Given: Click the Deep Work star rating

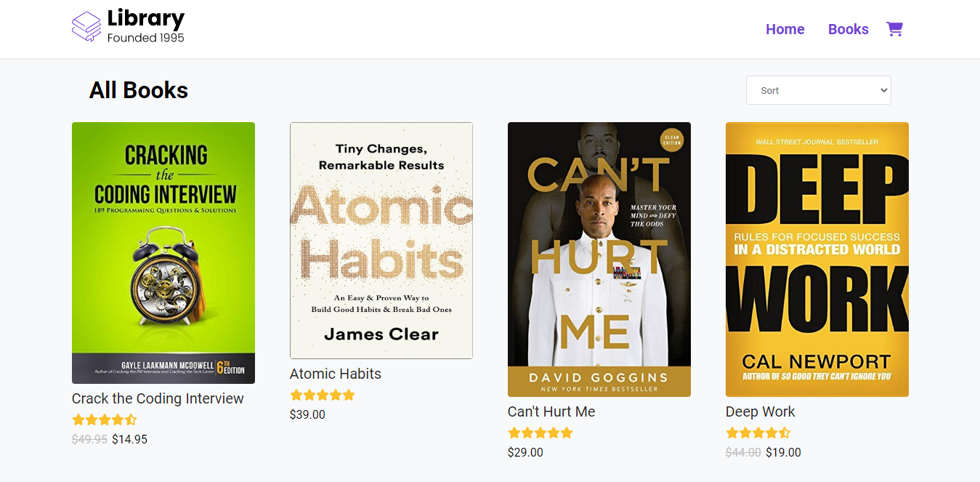Looking at the screenshot, I should tap(758, 433).
